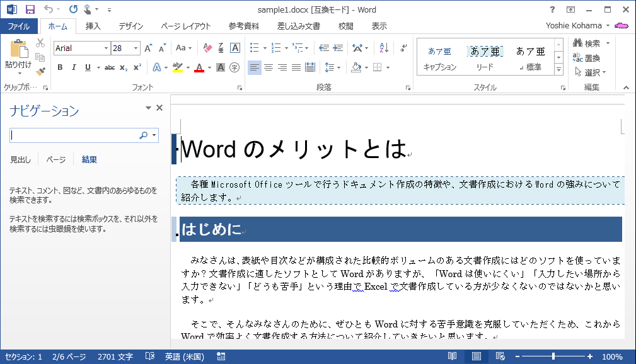
Task: Switch to the ページ レイアウト tab
Action: point(186,26)
